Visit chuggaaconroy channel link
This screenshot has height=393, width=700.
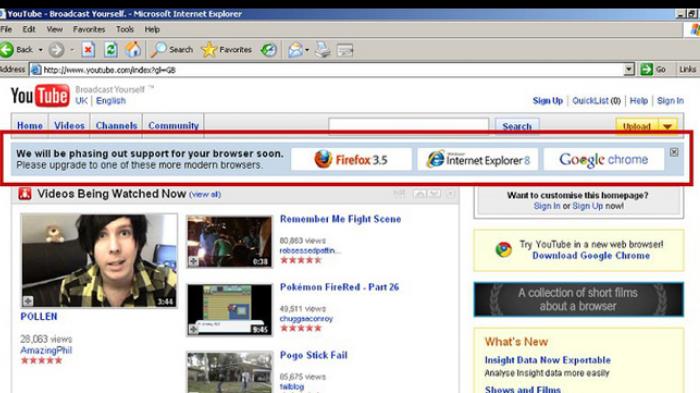306,318
